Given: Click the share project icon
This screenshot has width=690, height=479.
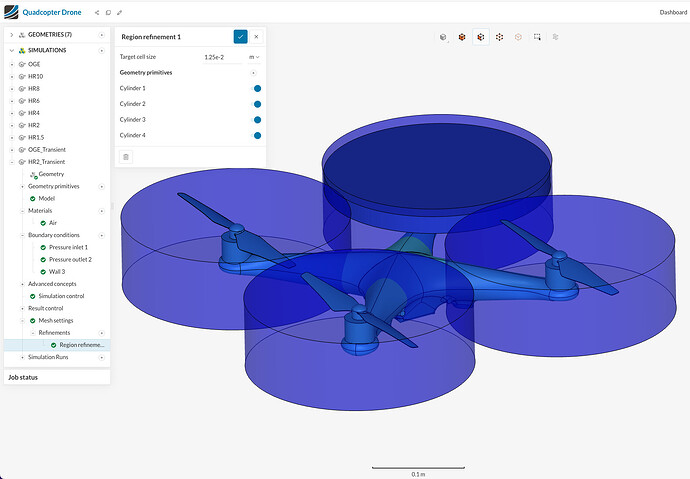Looking at the screenshot, I should coord(97,13).
